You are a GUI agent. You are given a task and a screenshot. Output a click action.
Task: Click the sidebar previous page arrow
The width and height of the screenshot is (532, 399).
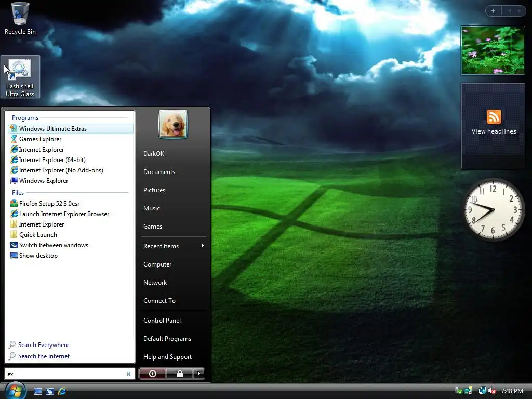point(509,11)
